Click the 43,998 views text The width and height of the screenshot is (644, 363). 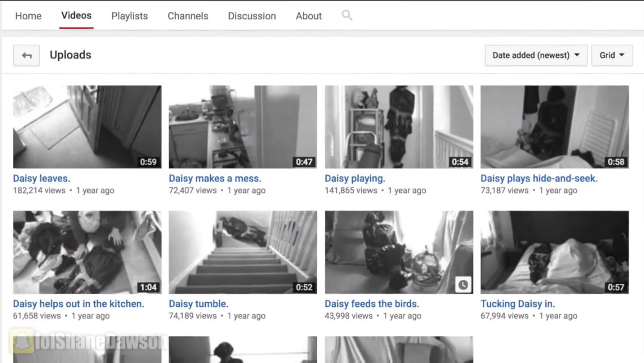tap(349, 316)
